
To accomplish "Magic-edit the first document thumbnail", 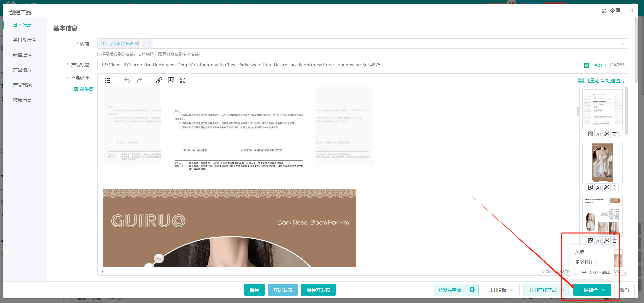I will coord(606,134).
